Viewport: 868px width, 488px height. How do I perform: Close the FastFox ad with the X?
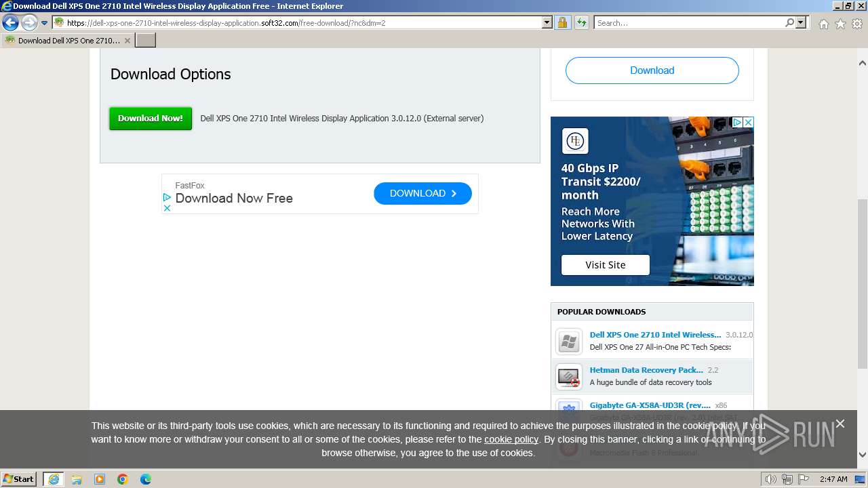pyautogui.click(x=167, y=208)
